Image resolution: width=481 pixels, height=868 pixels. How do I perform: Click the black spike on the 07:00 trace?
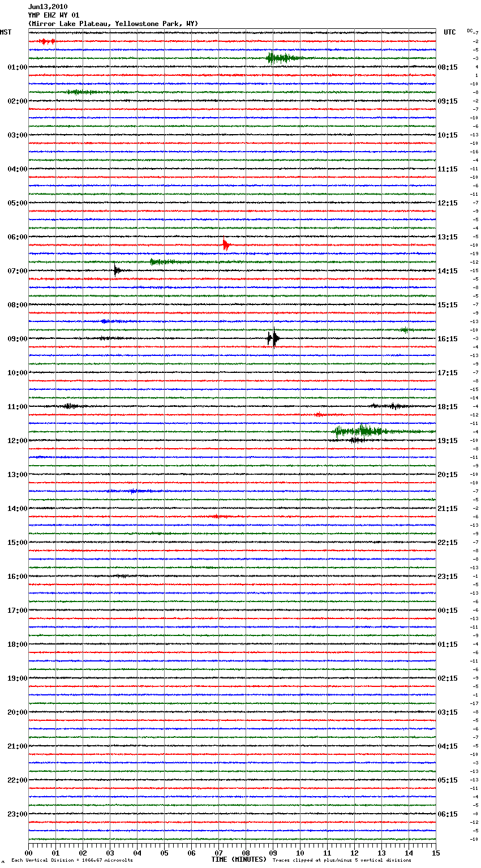tap(116, 270)
